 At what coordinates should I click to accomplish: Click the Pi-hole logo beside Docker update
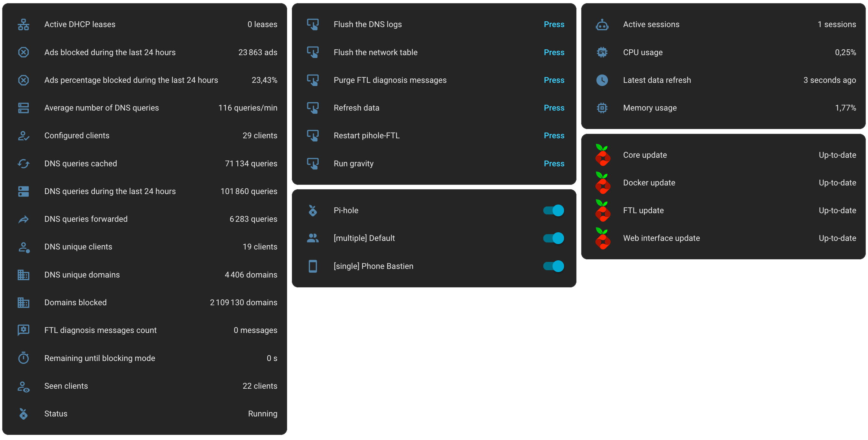tap(602, 183)
